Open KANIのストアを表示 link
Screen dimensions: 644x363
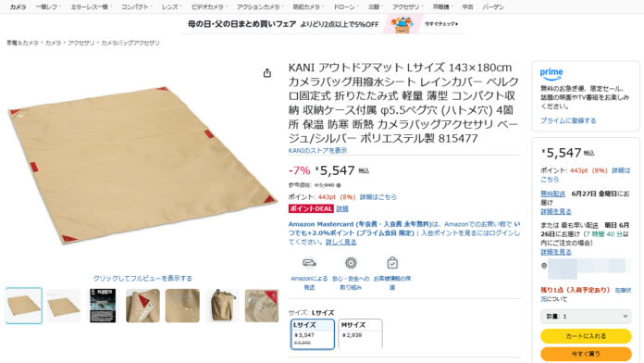[317, 150]
